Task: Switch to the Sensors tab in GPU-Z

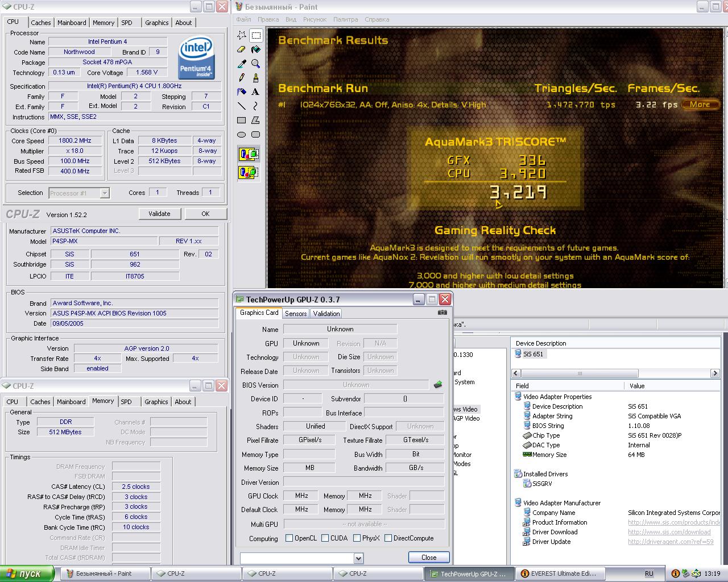Action: point(296,314)
